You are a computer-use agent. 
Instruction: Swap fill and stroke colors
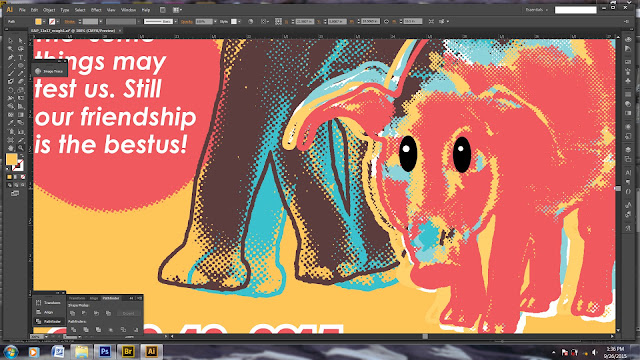coord(22,156)
